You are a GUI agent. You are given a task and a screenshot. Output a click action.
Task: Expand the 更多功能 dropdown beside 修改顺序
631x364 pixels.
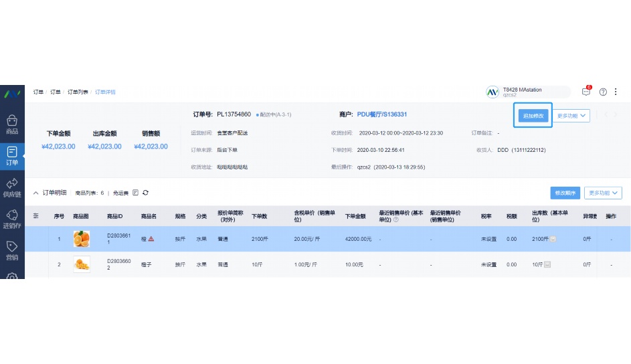point(603,193)
